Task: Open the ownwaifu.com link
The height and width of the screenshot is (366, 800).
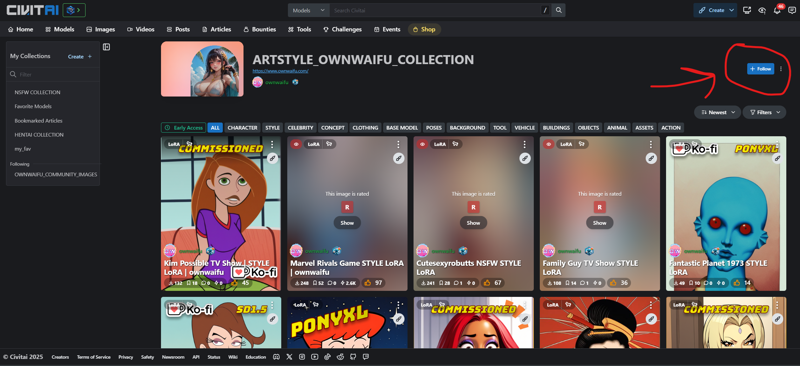Action: click(280, 71)
